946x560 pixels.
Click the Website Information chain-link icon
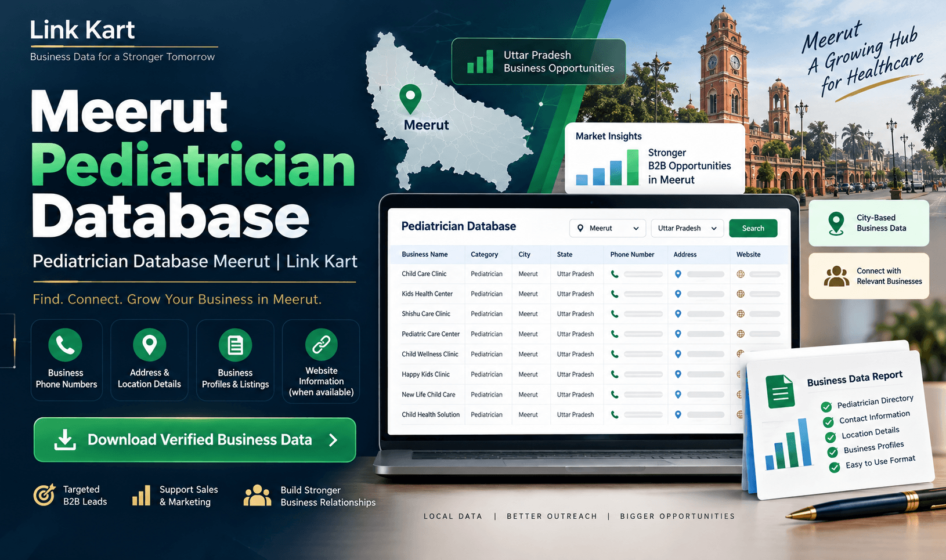point(322,345)
